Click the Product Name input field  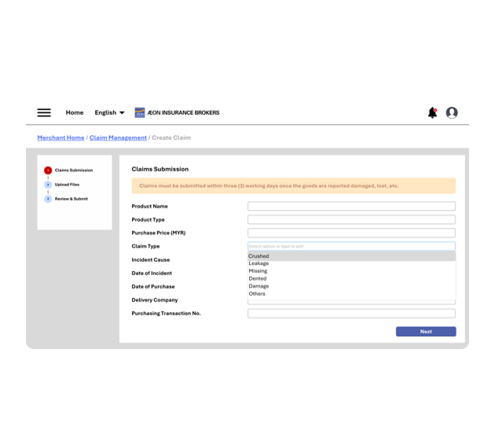(x=351, y=206)
